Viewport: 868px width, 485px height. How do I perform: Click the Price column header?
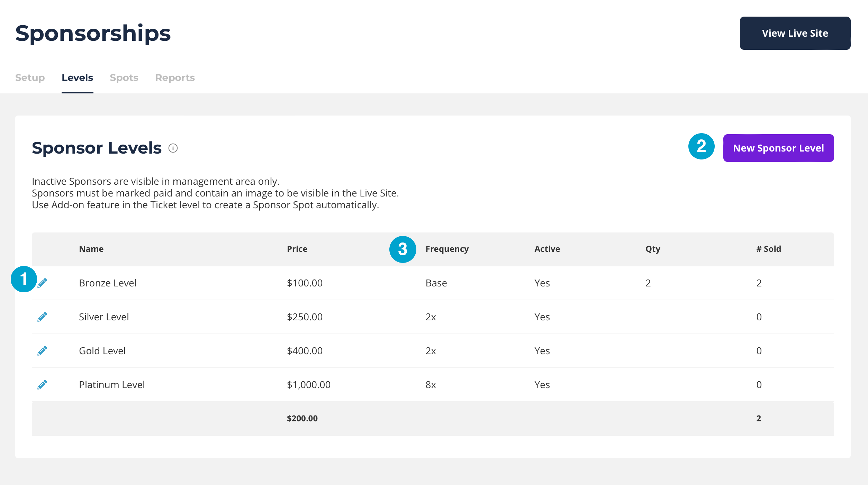[297, 249]
